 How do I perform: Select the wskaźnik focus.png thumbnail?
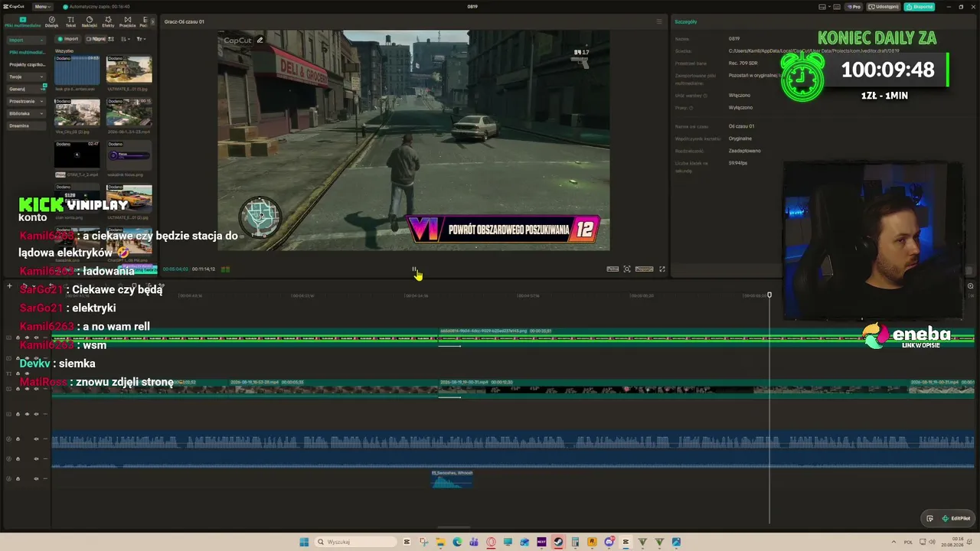[129, 155]
